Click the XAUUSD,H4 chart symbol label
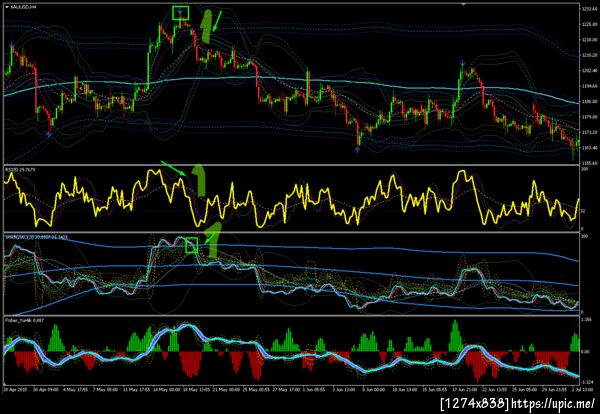Image resolution: width=600 pixels, height=414 pixels. click(x=24, y=7)
